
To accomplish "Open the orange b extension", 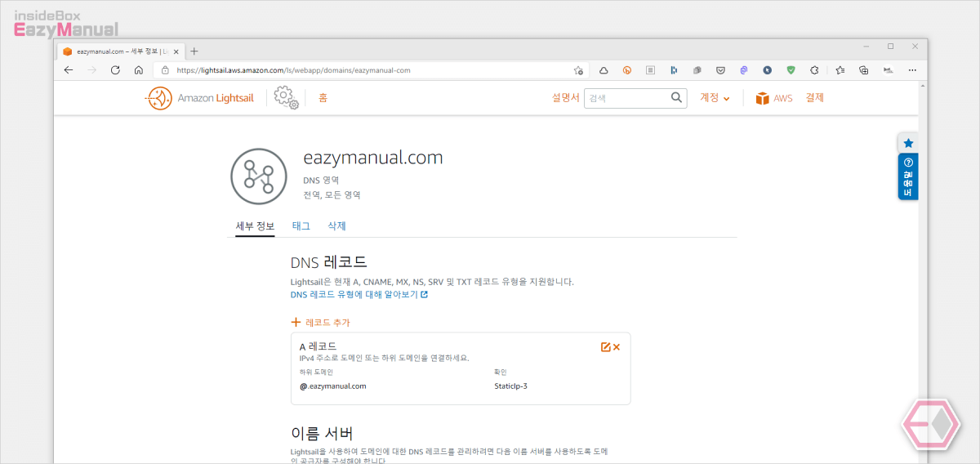I will click(x=627, y=70).
